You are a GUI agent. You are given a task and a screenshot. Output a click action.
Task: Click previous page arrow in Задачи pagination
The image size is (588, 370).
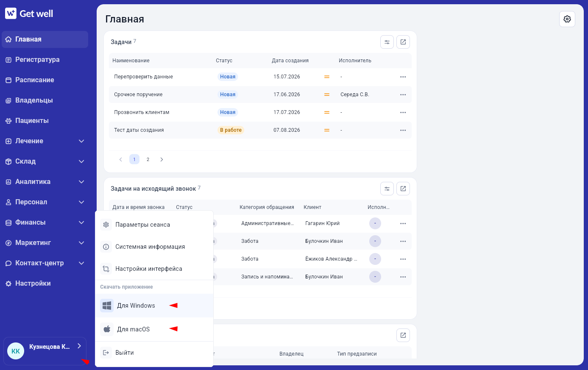click(x=121, y=159)
